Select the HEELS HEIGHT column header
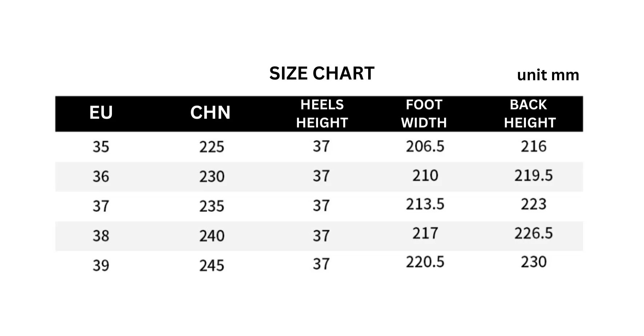 (322, 114)
